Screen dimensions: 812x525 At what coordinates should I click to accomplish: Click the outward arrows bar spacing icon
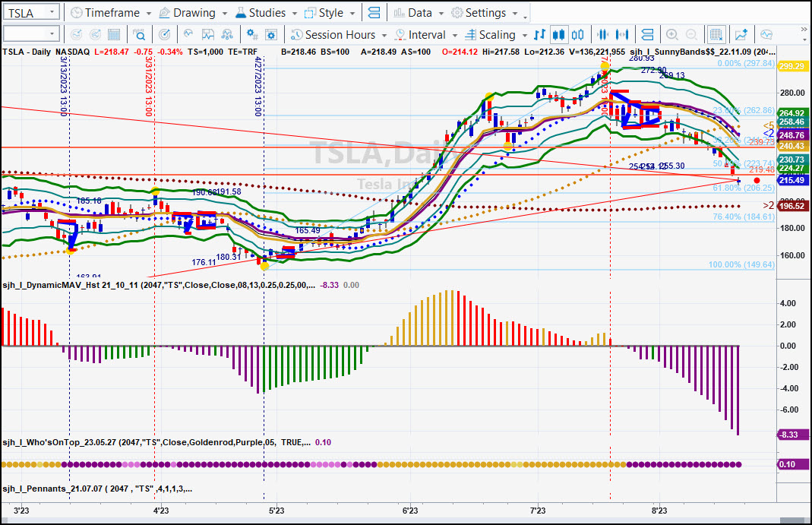622,35
